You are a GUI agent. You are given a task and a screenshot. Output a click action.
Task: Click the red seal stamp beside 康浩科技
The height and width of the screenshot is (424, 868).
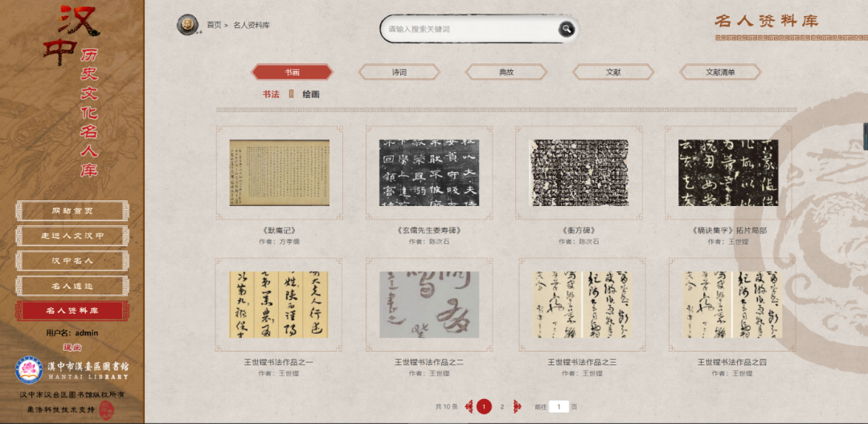click(x=106, y=410)
